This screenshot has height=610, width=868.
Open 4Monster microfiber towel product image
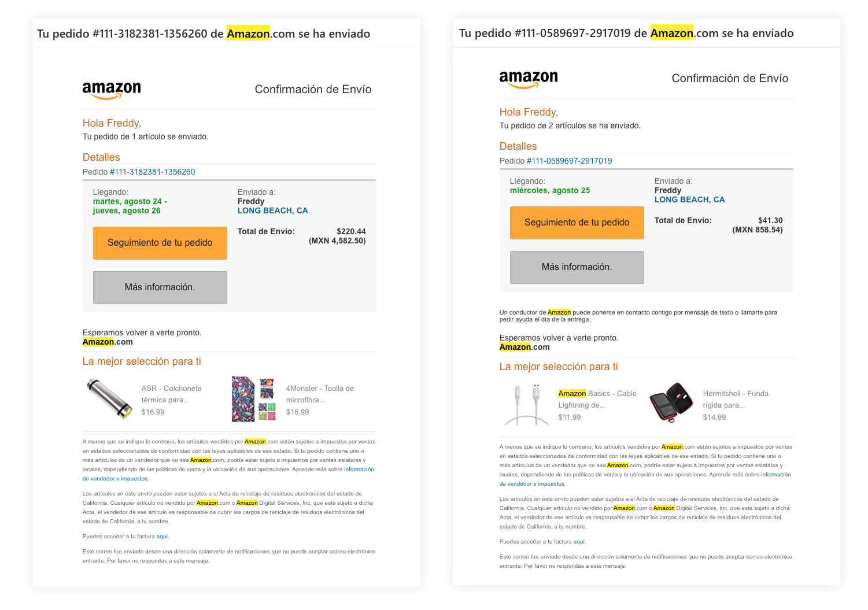click(x=253, y=399)
